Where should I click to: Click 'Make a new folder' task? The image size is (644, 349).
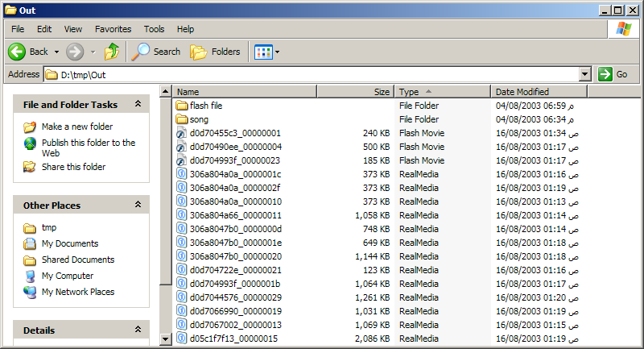tap(76, 127)
